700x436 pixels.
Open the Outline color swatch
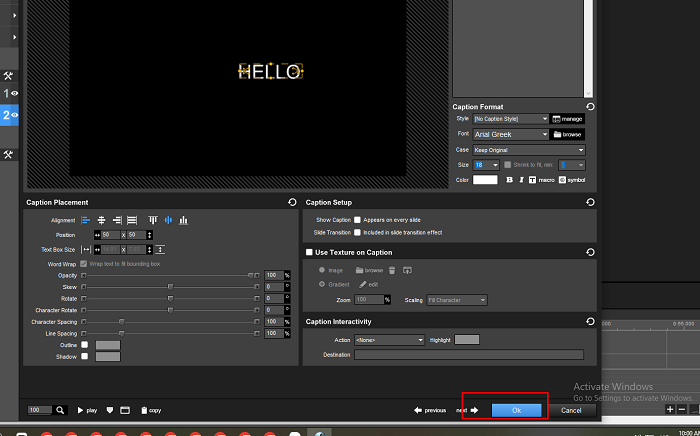pos(108,345)
